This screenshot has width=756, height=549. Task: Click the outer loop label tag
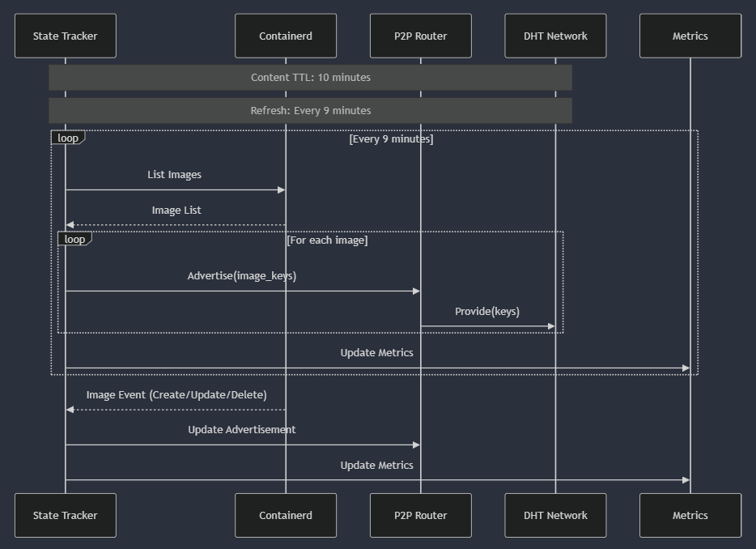(x=68, y=138)
